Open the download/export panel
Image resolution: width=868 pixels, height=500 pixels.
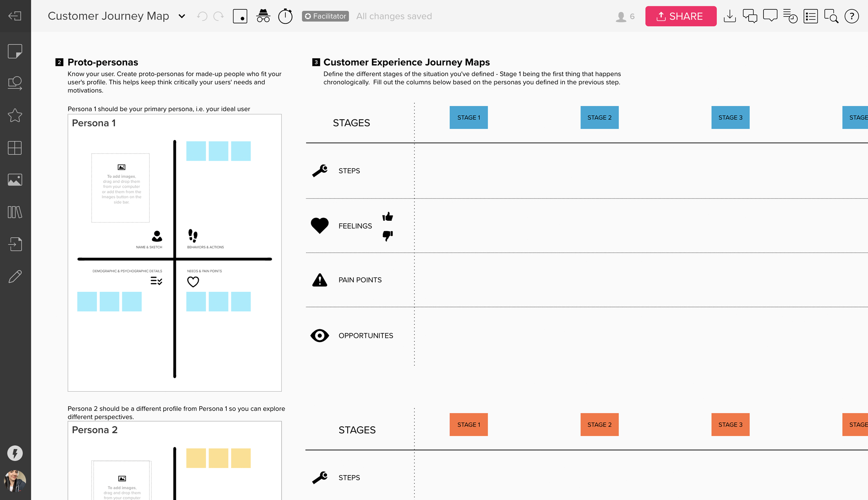click(x=730, y=16)
